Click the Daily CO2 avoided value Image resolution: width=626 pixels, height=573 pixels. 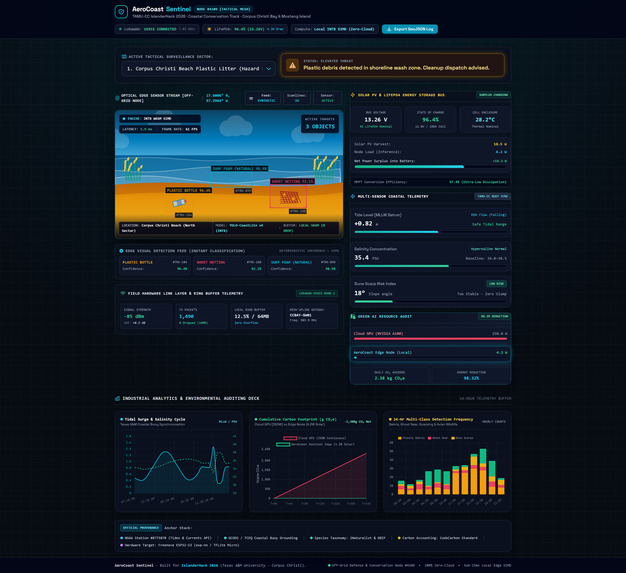[389, 378]
